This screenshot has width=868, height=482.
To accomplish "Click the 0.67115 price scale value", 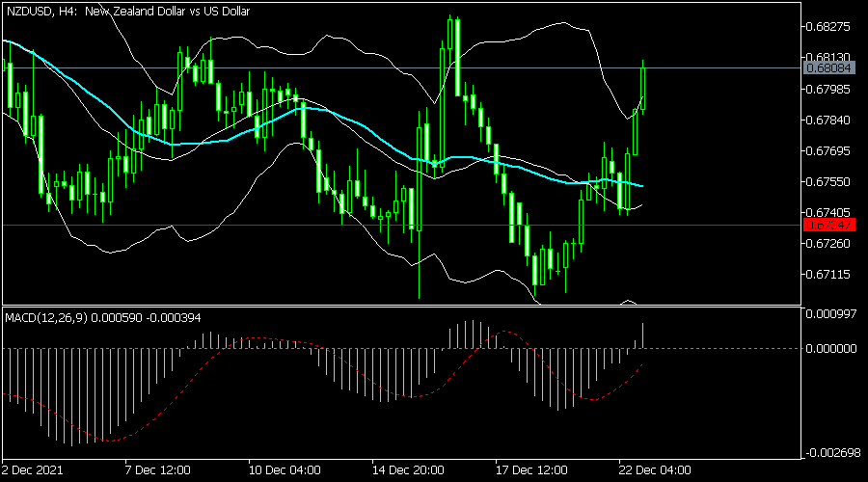I will [828, 275].
